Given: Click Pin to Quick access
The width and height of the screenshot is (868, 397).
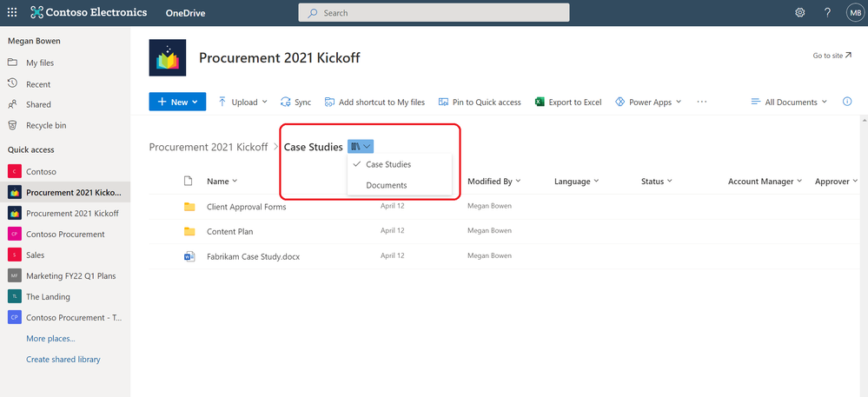Looking at the screenshot, I should [x=480, y=102].
